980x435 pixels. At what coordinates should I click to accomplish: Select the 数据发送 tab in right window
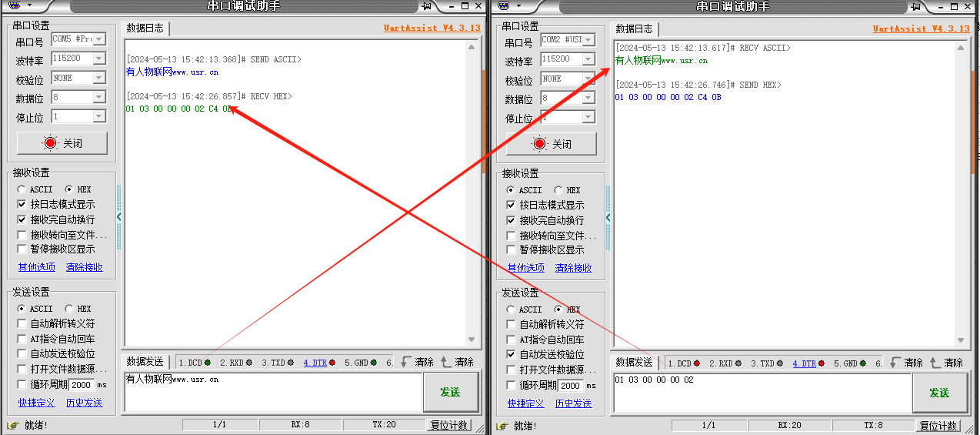[x=634, y=362]
